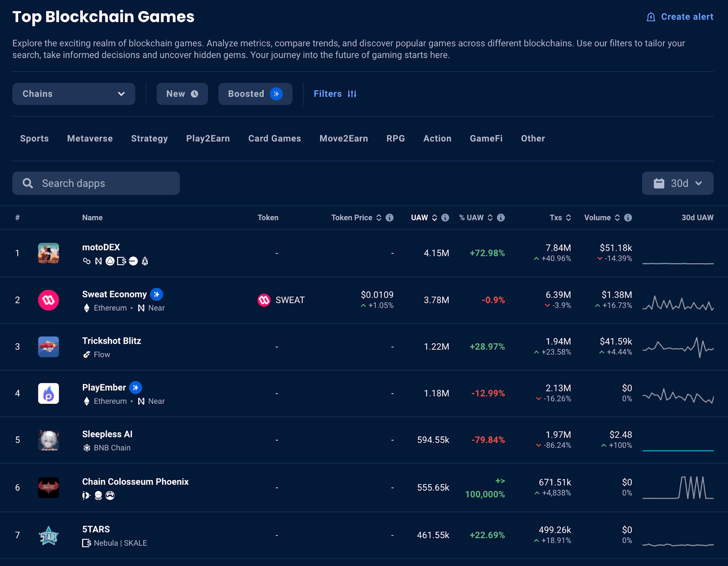Click the search magnifier icon in the dapps search bar
This screenshot has height=566, width=728.
pyautogui.click(x=28, y=183)
